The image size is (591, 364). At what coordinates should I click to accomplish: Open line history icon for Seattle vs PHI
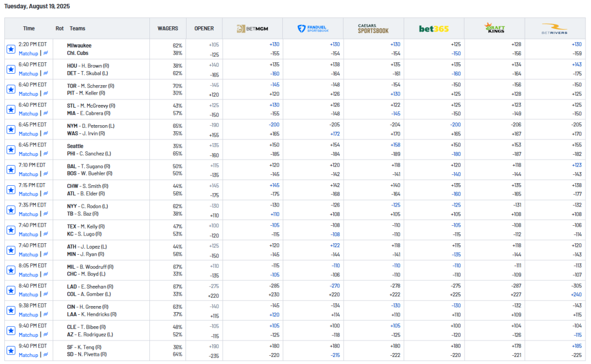tap(45, 154)
